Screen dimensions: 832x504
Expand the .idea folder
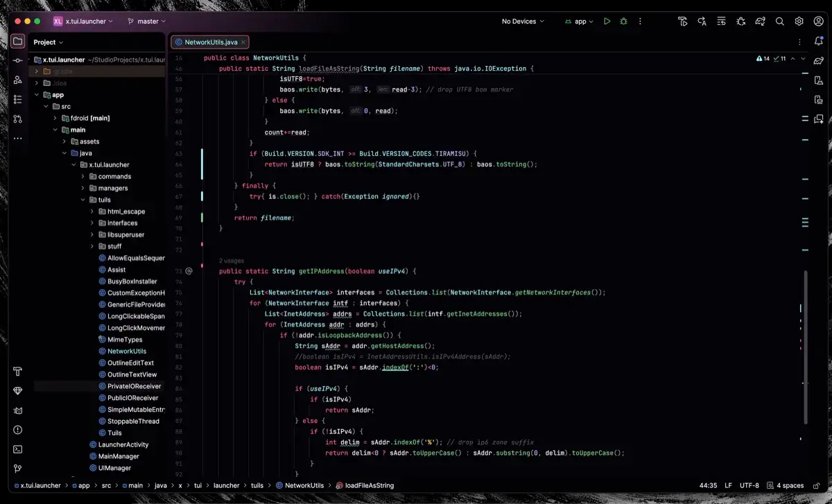[x=37, y=83]
